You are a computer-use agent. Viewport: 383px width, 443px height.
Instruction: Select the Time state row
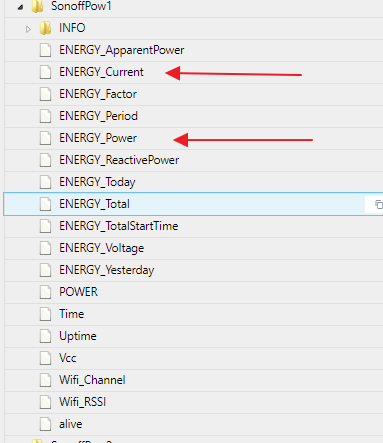click(194, 314)
